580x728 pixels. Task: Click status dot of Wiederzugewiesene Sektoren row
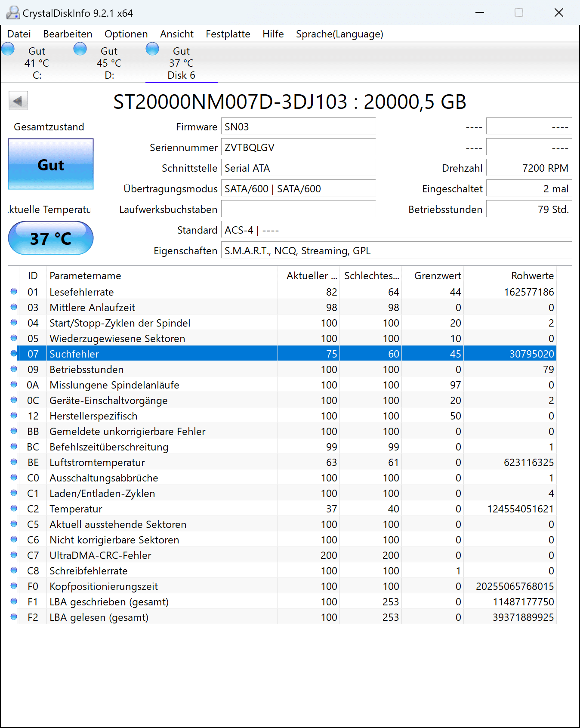tap(14, 338)
